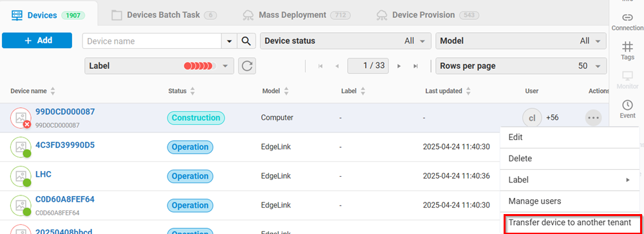Click the Operation badge for 4C3FD39990D5
This screenshot has height=234, width=644.
(190, 147)
